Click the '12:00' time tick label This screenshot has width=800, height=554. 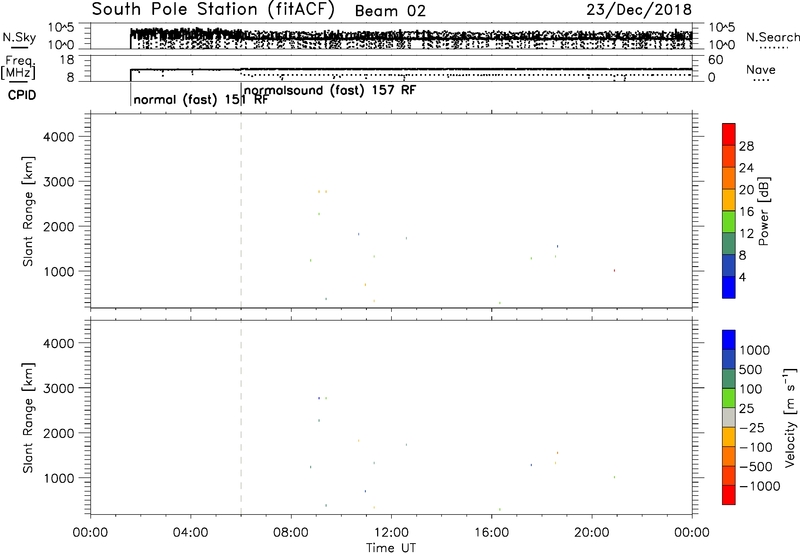click(391, 533)
